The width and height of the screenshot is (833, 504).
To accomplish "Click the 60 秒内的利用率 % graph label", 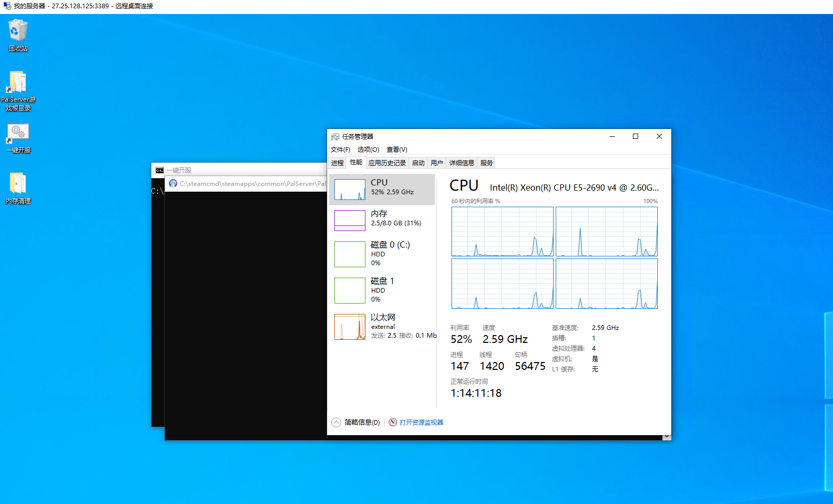I will click(476, 201).
